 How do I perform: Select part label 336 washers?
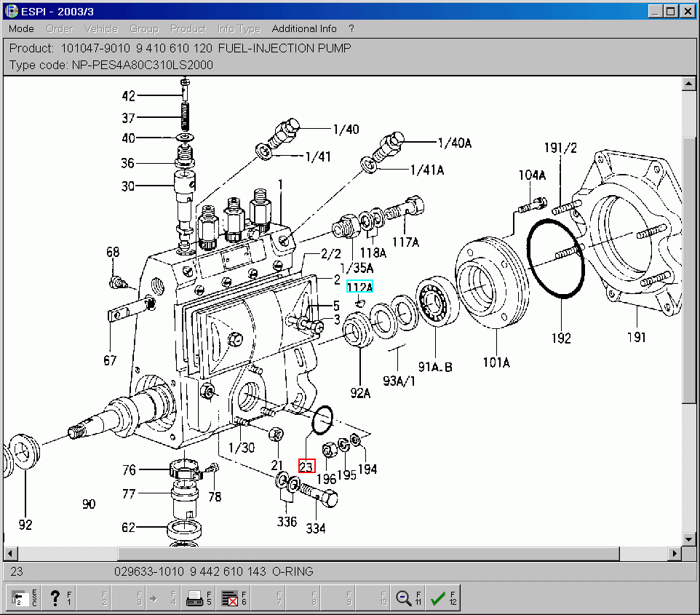tap(287, 522)
